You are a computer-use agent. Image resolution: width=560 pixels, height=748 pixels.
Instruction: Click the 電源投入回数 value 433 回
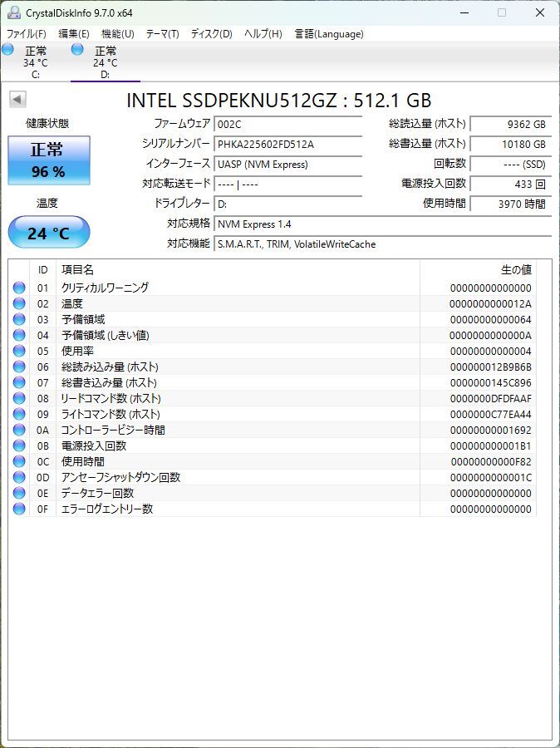[510, 184]
